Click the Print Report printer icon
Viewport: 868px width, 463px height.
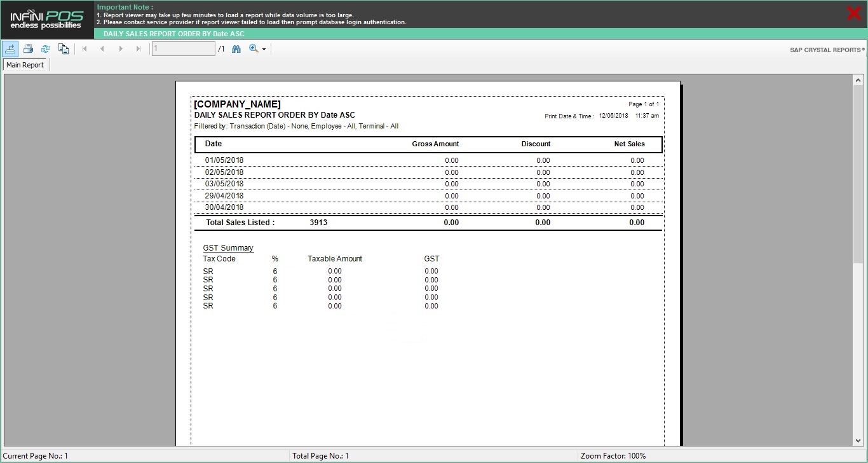click(x=28, y=48)
